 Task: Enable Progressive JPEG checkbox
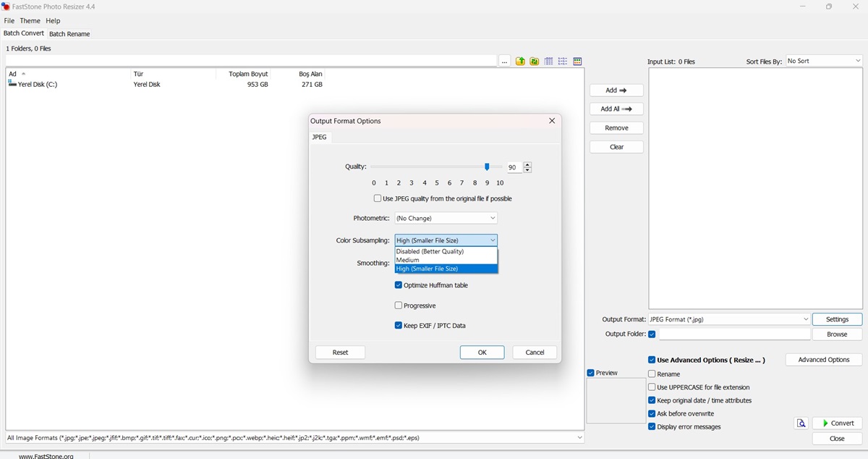click(399, 306)
